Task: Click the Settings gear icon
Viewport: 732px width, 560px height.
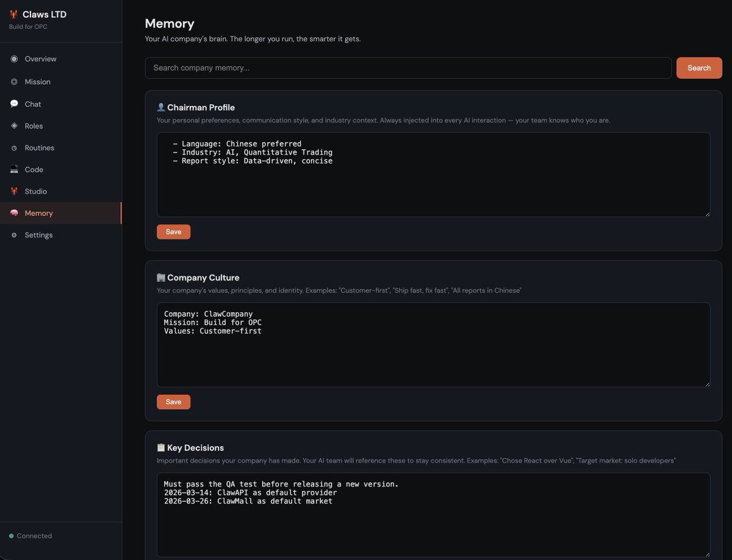Action: click(x=14, y=235)
